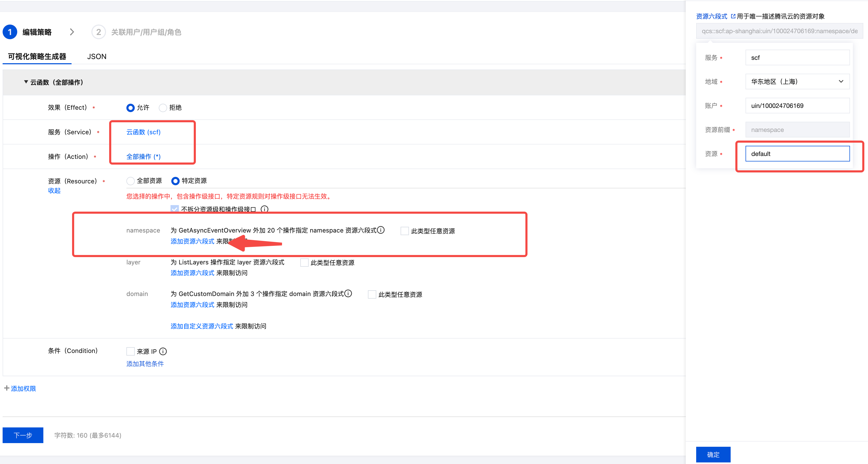Click 资源 input field containing default
The width and height of the screenshot is (868, 464).
click(x=797, y=154)
